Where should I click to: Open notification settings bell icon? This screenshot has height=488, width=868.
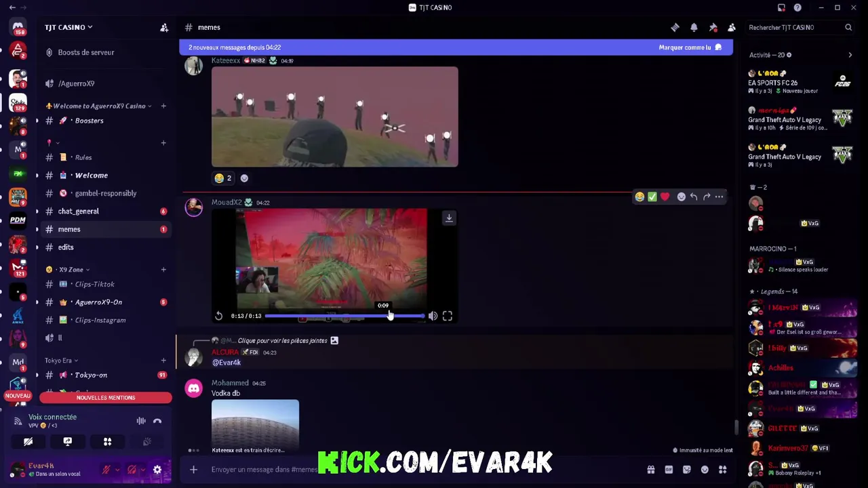tap(694, 27)
